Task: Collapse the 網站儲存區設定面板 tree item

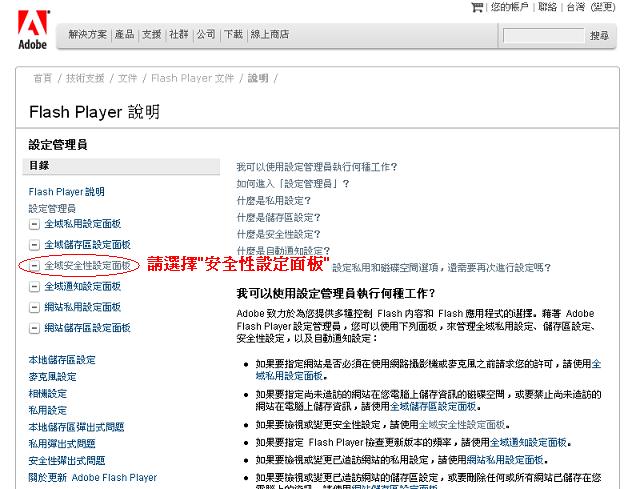Action: point(34,328)
